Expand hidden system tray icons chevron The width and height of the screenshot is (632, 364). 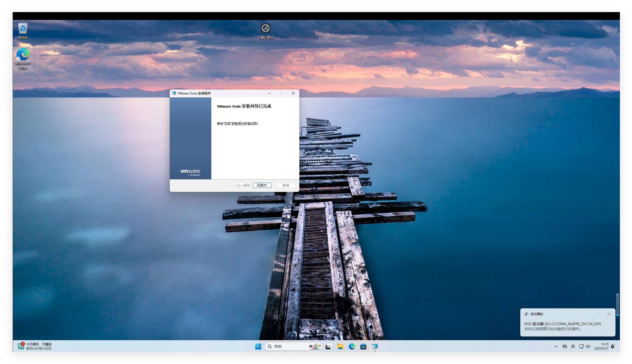pyautogui.click(x=556, y=346)
